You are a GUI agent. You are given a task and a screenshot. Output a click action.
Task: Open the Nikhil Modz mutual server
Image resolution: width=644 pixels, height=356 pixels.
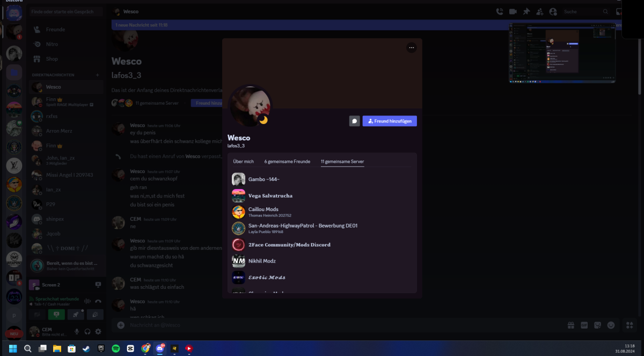click(x=322, y=261)
